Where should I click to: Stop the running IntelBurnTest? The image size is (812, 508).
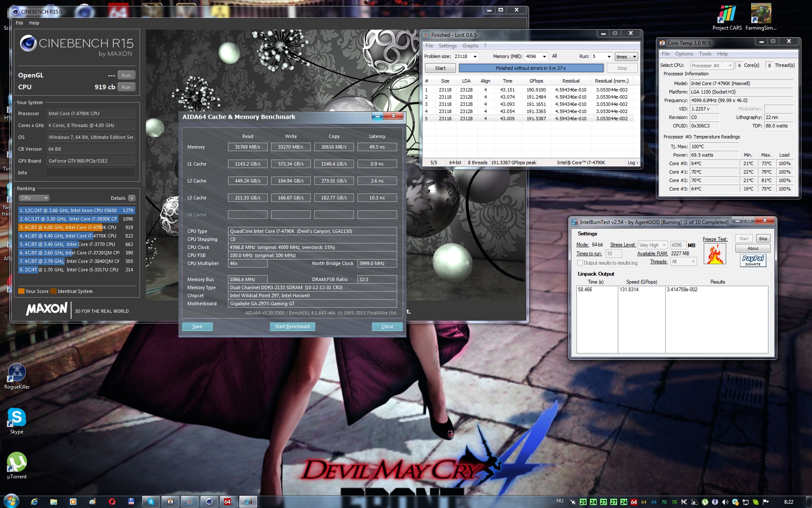click(x=763, y=239)
